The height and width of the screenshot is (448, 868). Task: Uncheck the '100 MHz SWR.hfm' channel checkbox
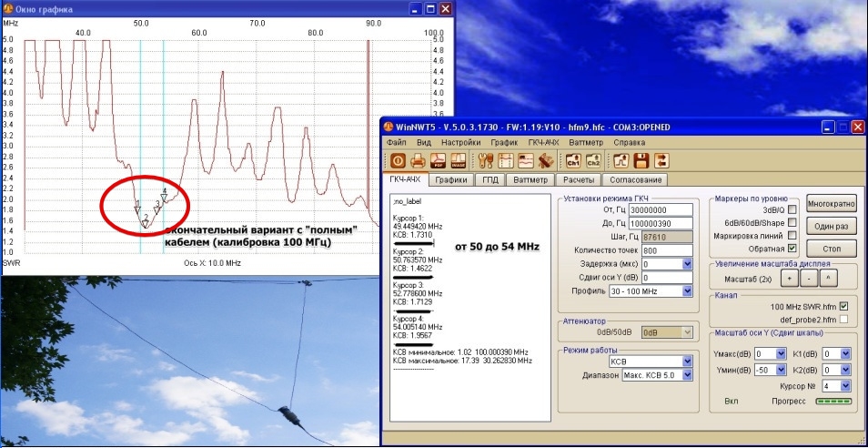(x=843, y=306)
